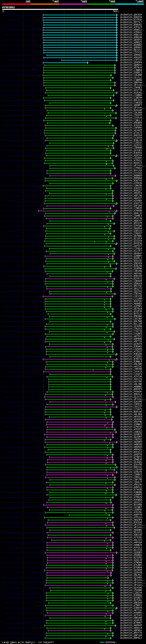
Task: Open hit UniRef100_A1HU41
Action: pyautogui.click(x=131, y=93)
